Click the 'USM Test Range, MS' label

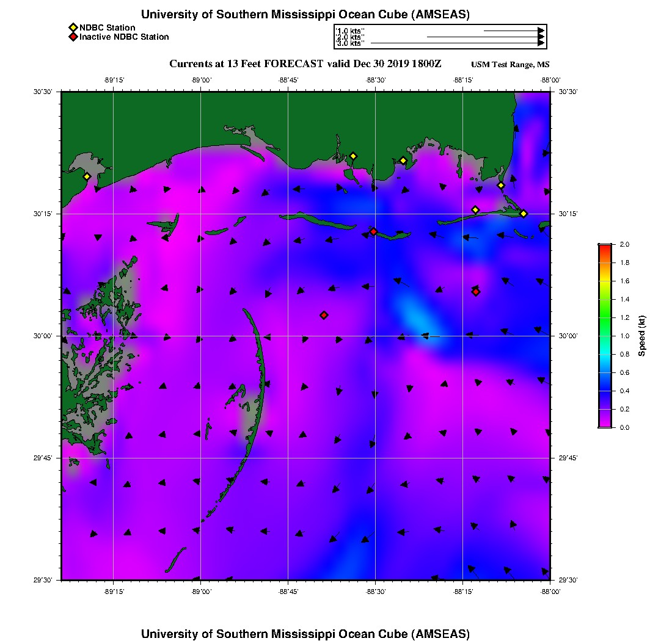[510, 65]
